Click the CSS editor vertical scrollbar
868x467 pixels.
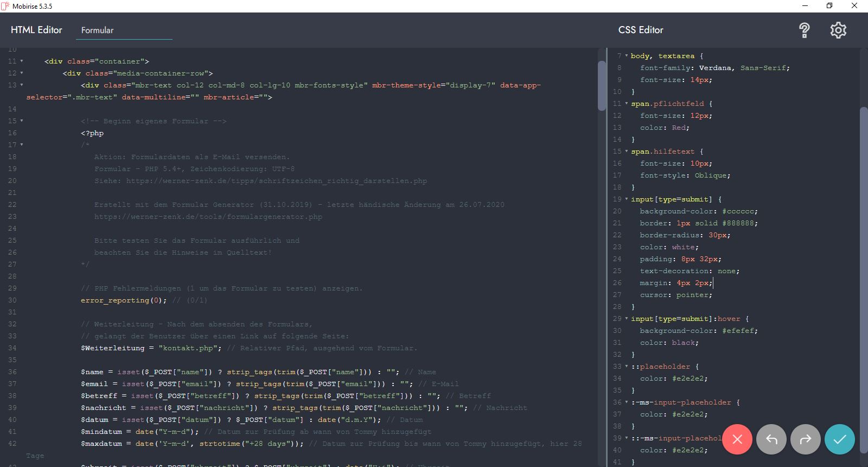(x=864, y=272)
